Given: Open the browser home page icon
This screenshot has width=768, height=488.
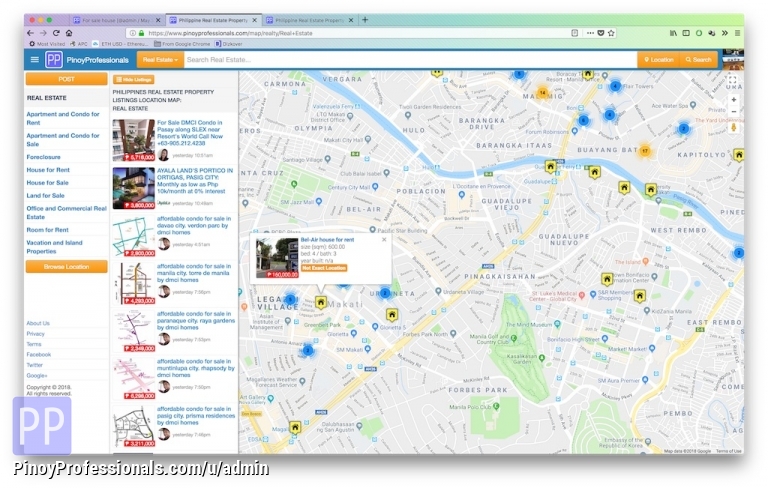Looking at the screenshot, I should 69,33.
